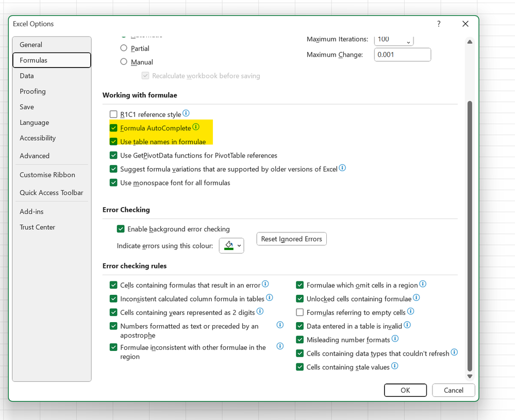The width and height of the screenshot is (515, 420).
Task: Click info icon for Formulae inconsistent with other formulae
Action: [x=280, y=346]
